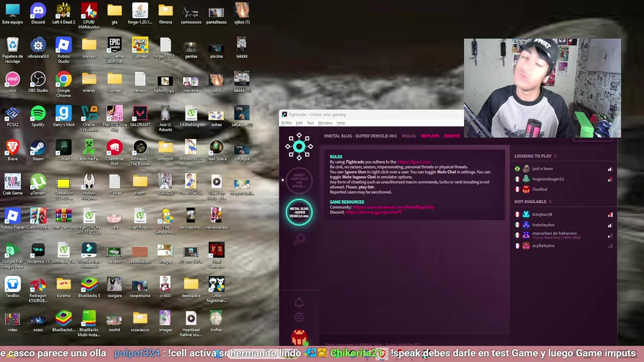Image resolution: width=644 pixels, height=362 pixels.
Task: Open the Fightcade notifications bell
Action: [x=299, y=302]
